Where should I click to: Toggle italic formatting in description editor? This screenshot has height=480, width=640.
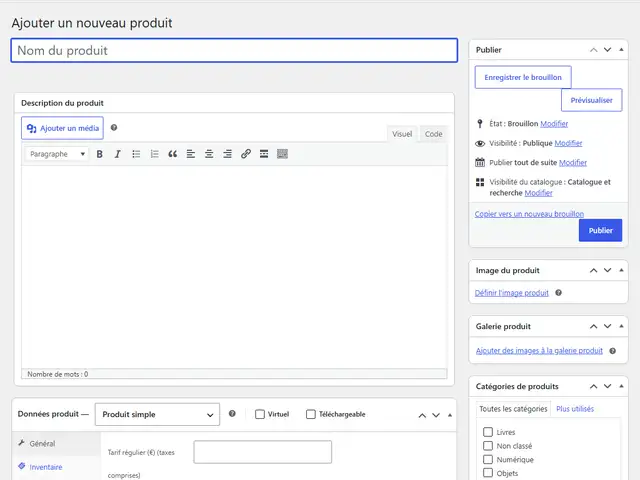click(x=118, y=154)
